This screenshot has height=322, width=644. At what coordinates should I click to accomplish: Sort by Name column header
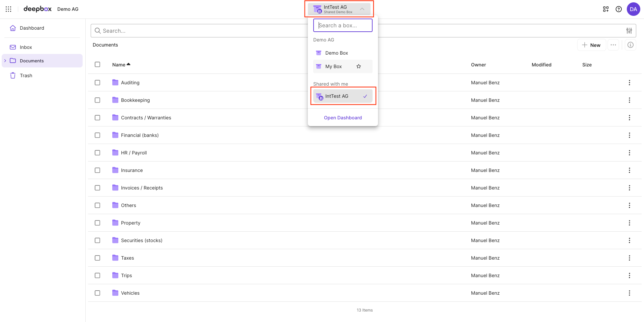(x=119, y=65)
